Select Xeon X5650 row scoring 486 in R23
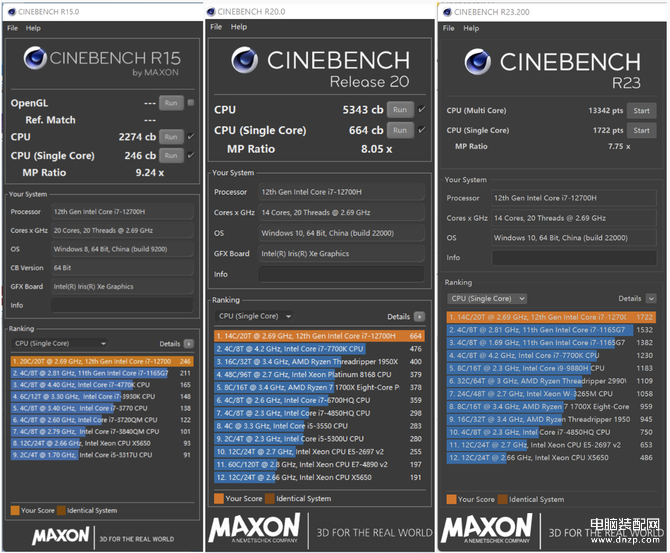 [x=551, y=458]
